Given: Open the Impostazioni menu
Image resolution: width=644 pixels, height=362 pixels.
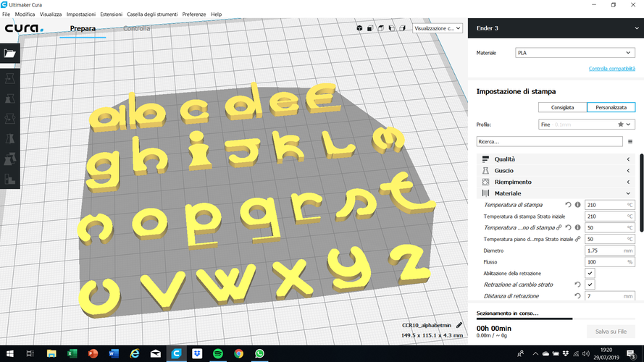Looking at the screenshot, I should coord(81,14).
